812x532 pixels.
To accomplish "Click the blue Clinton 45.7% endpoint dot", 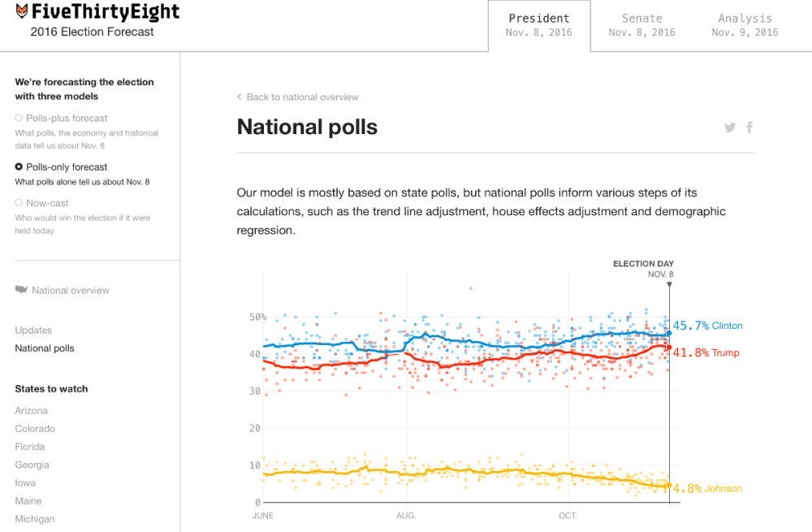I will pos(669,333).
